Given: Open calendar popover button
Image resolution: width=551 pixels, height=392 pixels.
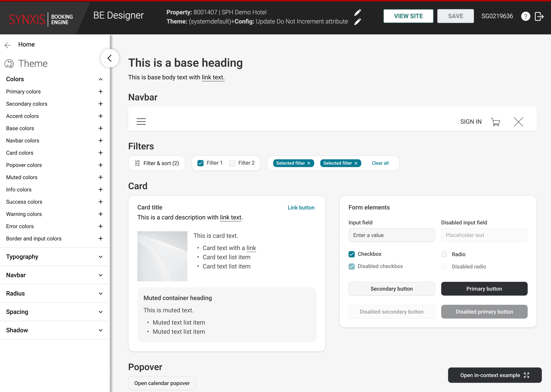Looking at the screenshot, I should pyautogui.click(x=162, y=383).
